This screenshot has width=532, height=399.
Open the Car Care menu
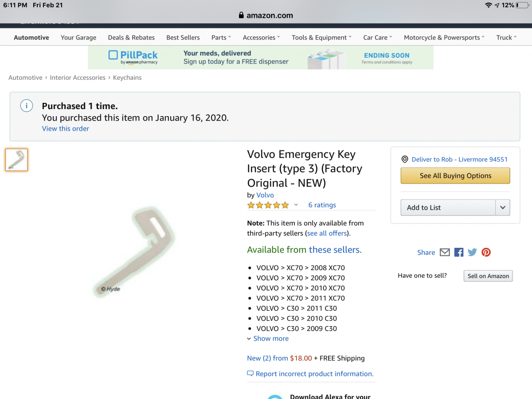pos(378,38)
